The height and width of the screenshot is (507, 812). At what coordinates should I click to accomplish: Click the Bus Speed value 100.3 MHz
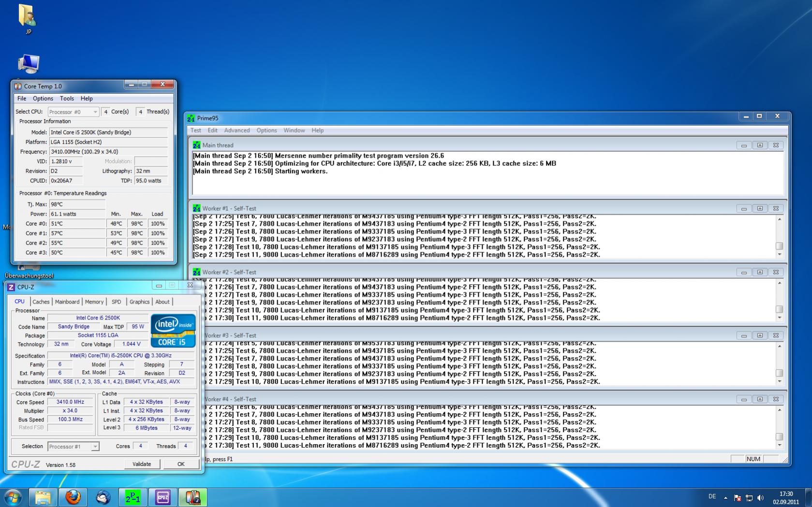[70, 420]
